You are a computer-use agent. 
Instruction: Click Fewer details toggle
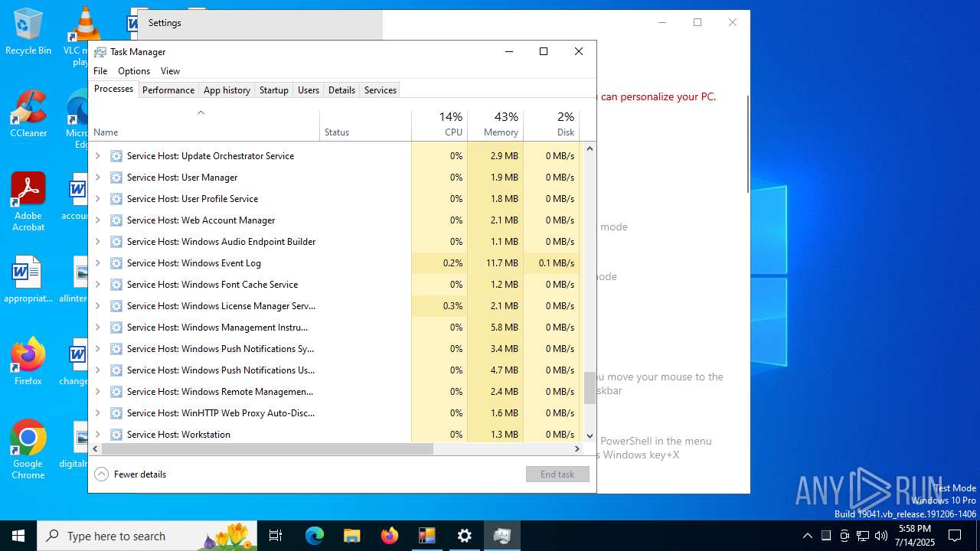tap(130, 474)
